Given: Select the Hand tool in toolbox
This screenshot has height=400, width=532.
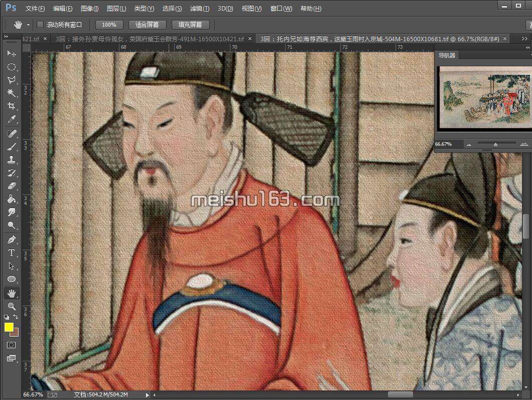Looking at the screenshot, I should (11, 293).
